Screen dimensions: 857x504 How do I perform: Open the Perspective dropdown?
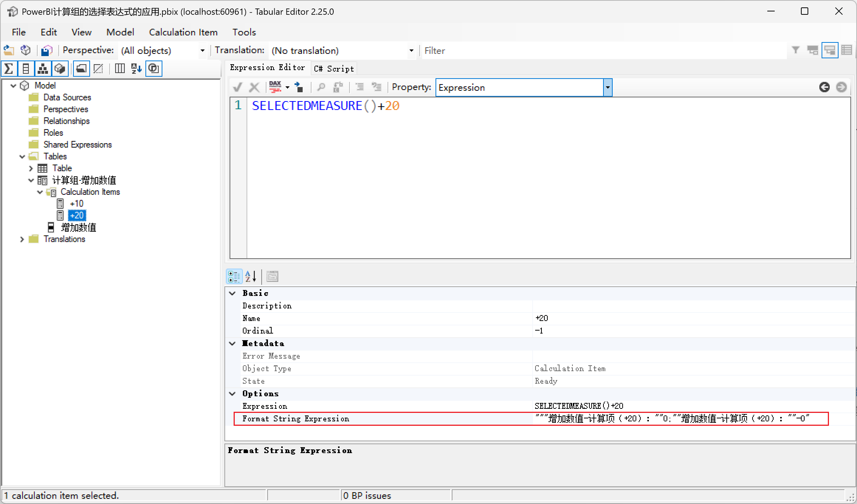point(202,51)
